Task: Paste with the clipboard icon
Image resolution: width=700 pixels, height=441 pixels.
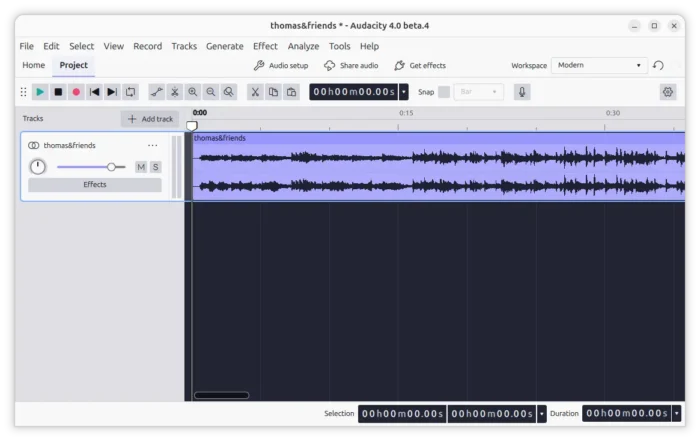Action: [x=292, y=92]
